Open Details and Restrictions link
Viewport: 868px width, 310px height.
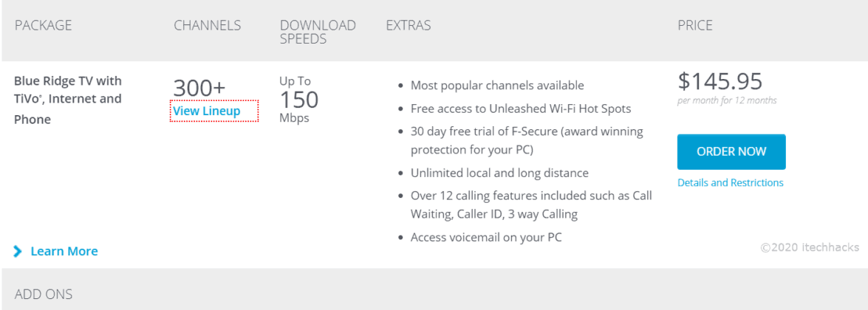(x=730, y=183)
